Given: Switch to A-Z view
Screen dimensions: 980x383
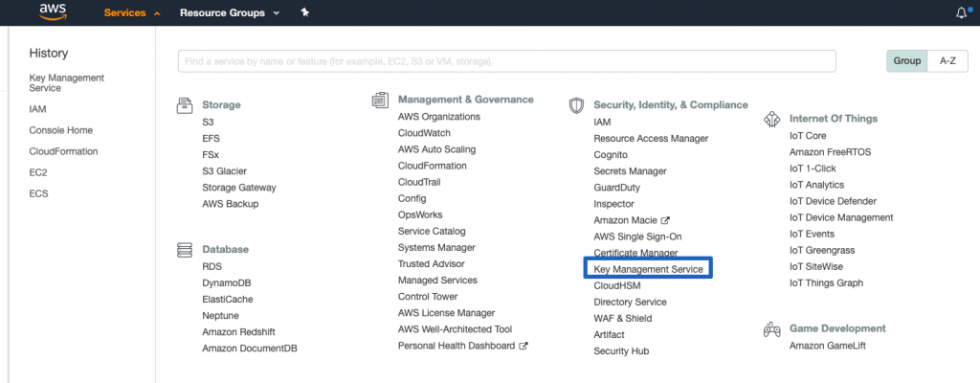Looking at the screenshot, I should click(x=947, y=61).
